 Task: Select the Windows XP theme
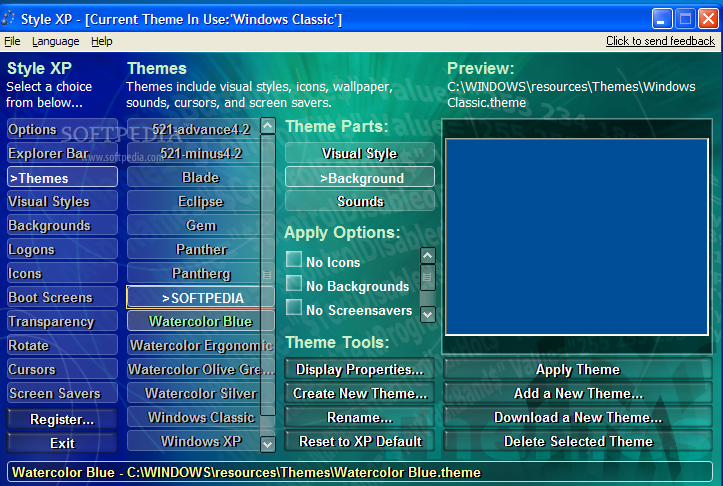click(x=194, y=441)
